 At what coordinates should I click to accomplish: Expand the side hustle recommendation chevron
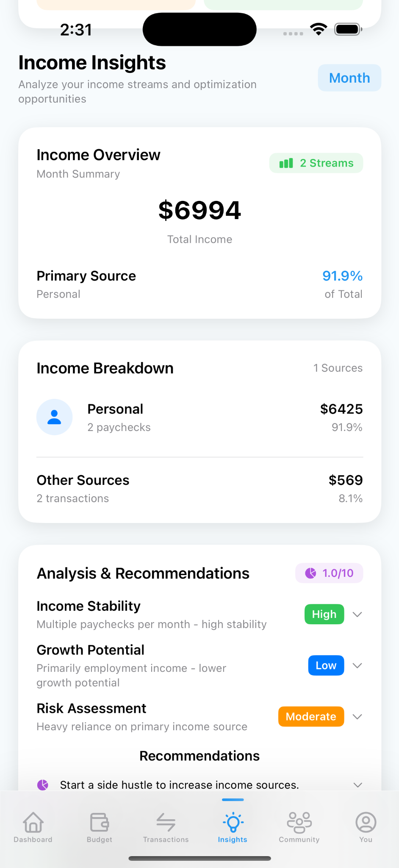pos(357,785)
